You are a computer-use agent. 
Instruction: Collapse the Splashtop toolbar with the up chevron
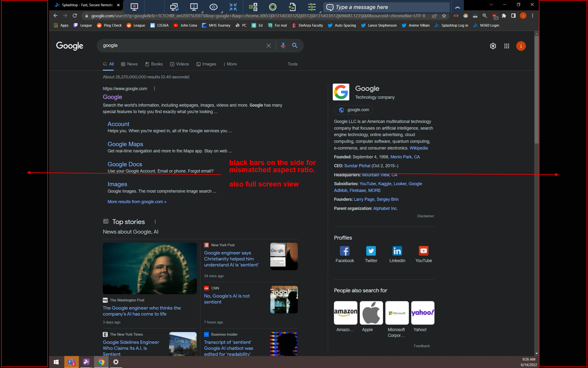(457, 8)
